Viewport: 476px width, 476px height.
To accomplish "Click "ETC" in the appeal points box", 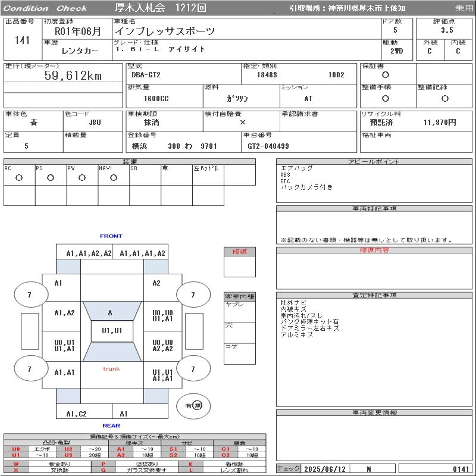I will [x=286, y=181].
